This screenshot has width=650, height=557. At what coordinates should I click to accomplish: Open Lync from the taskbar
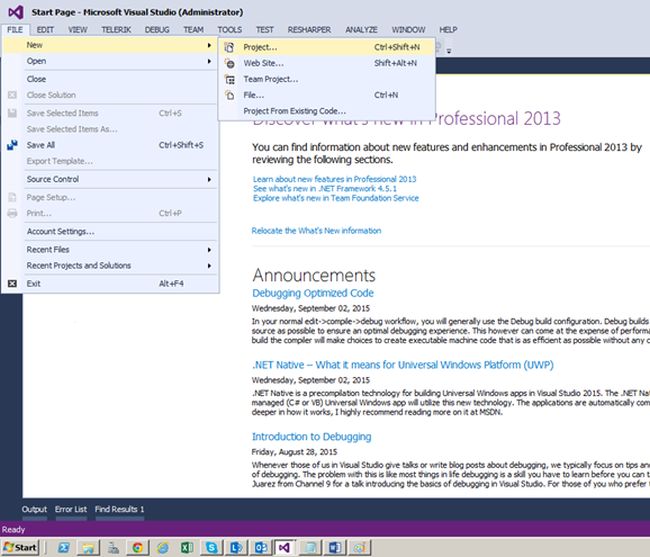[x=236, y=547]
